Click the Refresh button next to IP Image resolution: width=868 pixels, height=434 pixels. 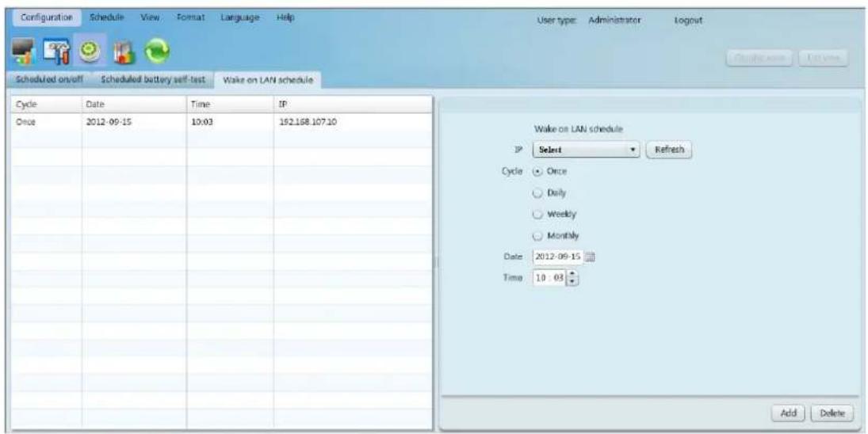(x=669, y=150)
